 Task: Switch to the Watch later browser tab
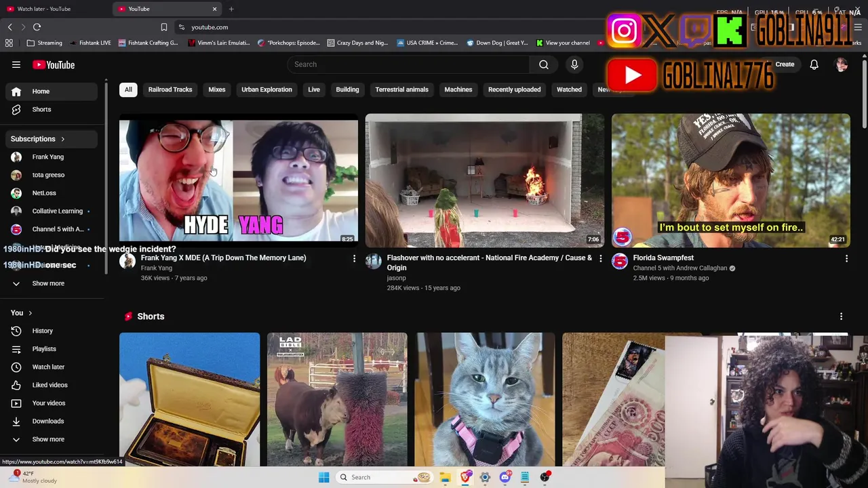[x=56, y=9]
